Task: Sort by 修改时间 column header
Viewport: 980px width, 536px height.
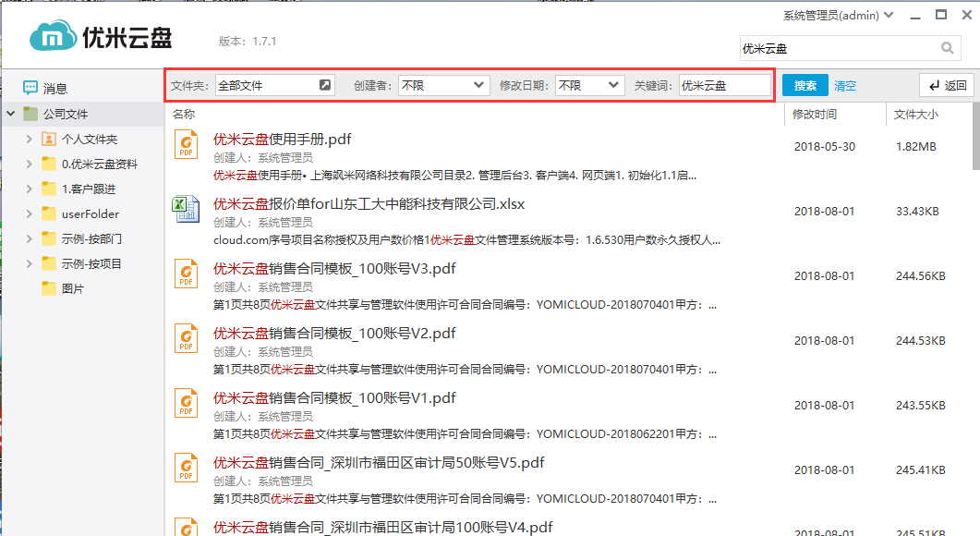Action: pos(814,115)
